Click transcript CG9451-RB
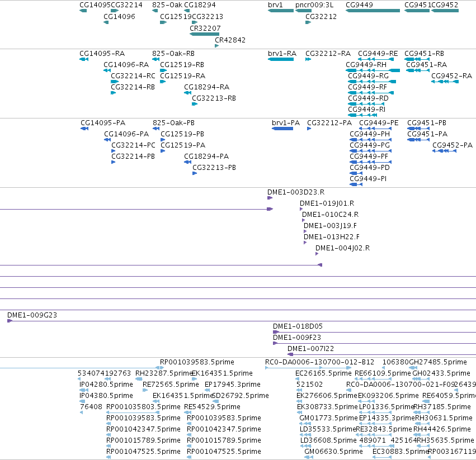Screen dimensions: 476x460 424,54
